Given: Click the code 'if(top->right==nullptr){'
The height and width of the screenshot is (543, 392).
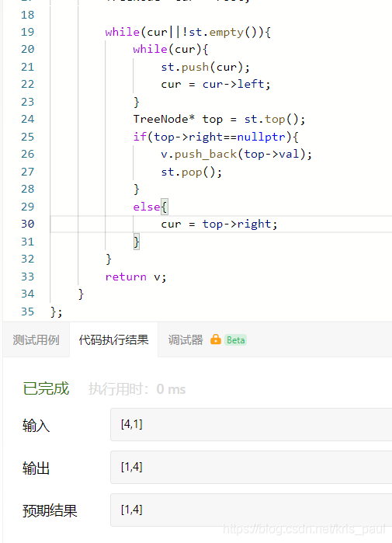Looking at the screenshot, I should tap(216, 137).
